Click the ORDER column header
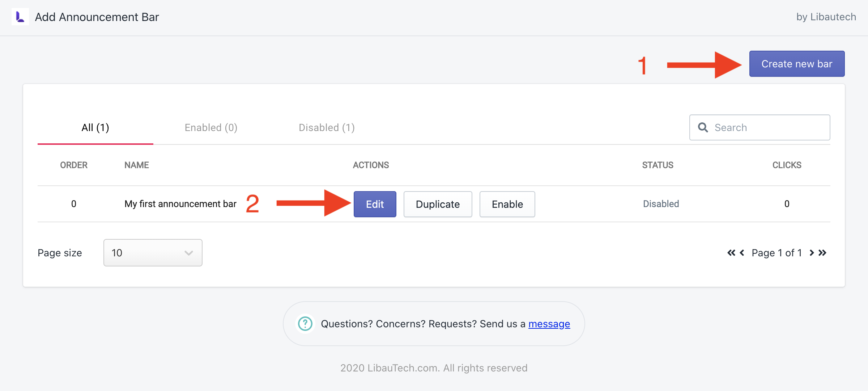Image resolution: width=868 pixels, height=391 pixels. pyautogui.click(x=74, y=165)
